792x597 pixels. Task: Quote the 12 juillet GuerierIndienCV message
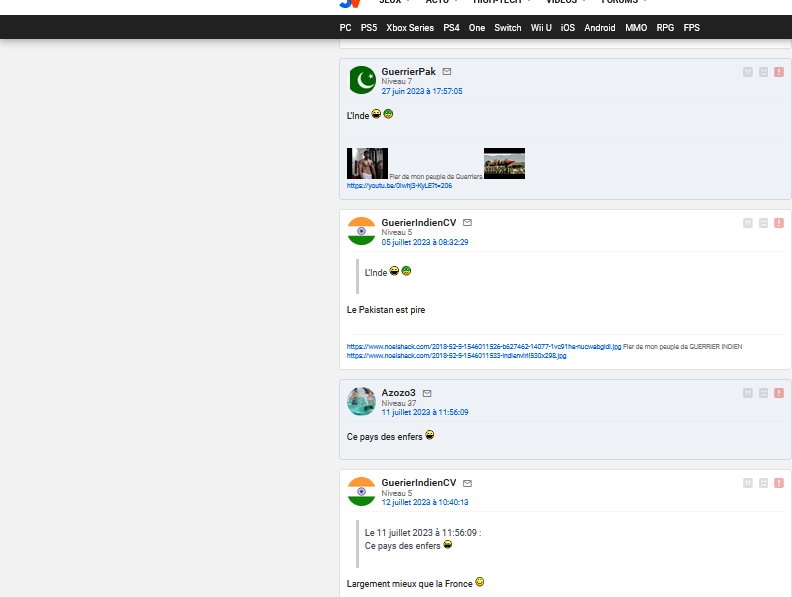click(748, 483)
